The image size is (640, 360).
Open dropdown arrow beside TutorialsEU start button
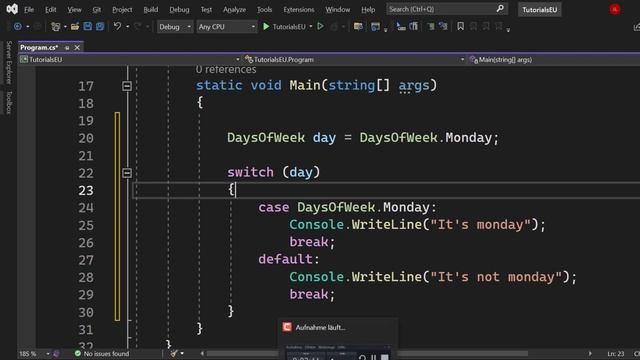click(x=311, y=27)
